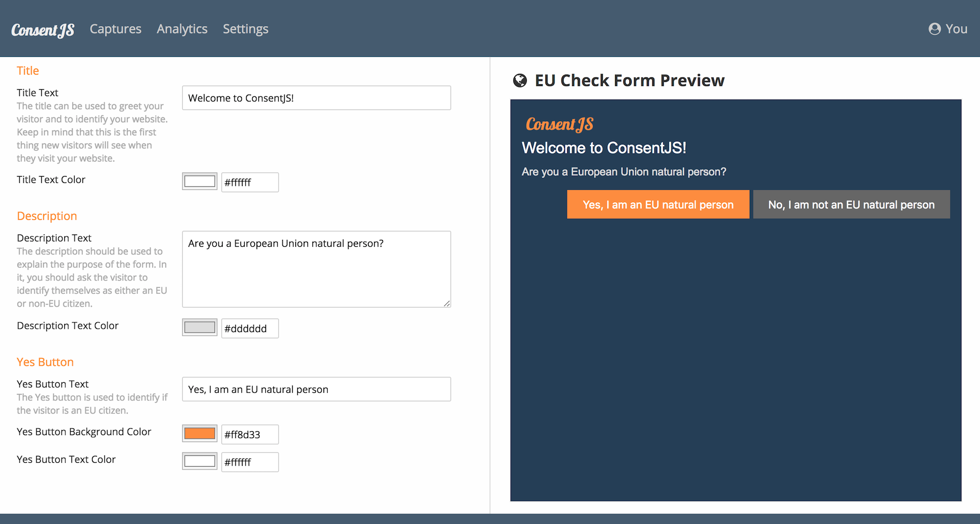Image resolution: width=980 pixels, height=524 pixels.
Task: Open the Yes Button Text Color swatch
Action: click(200, 461)
